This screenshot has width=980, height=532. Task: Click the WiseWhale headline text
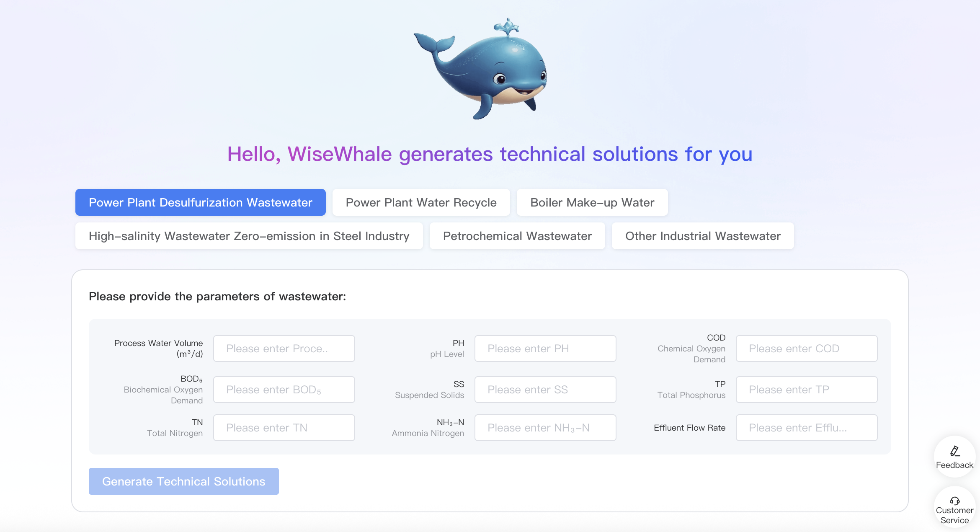point(490,154)
